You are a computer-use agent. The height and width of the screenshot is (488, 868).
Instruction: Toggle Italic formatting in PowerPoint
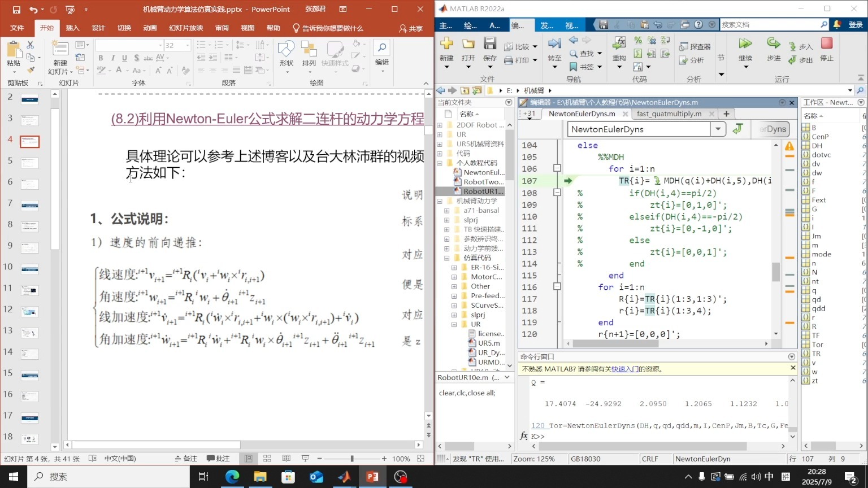click(x=112, y=58)
